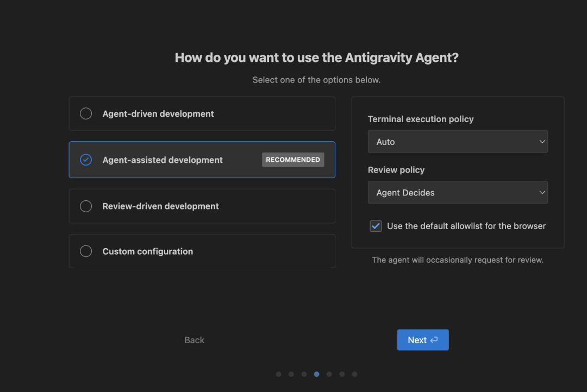Click the RECOMMENDED badge
The height and width of the screenshot is (392, 587).
(293, 160)
